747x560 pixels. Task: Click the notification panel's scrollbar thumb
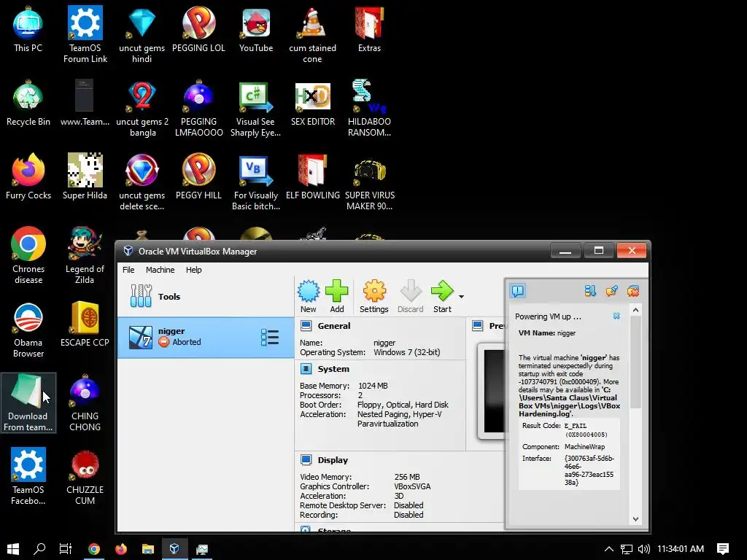[x=635, y=362]
